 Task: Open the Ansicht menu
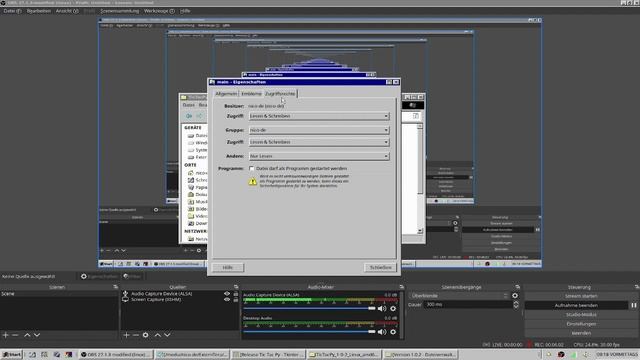pos(67,11)
